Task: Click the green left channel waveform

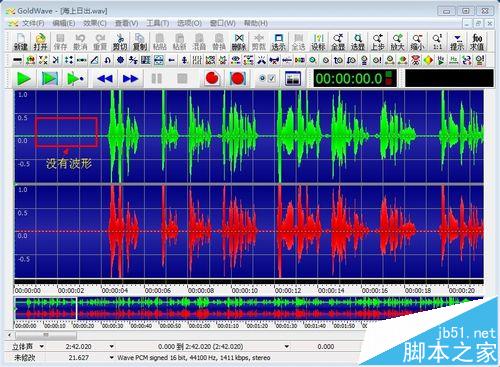Action: tap(249, 136)
